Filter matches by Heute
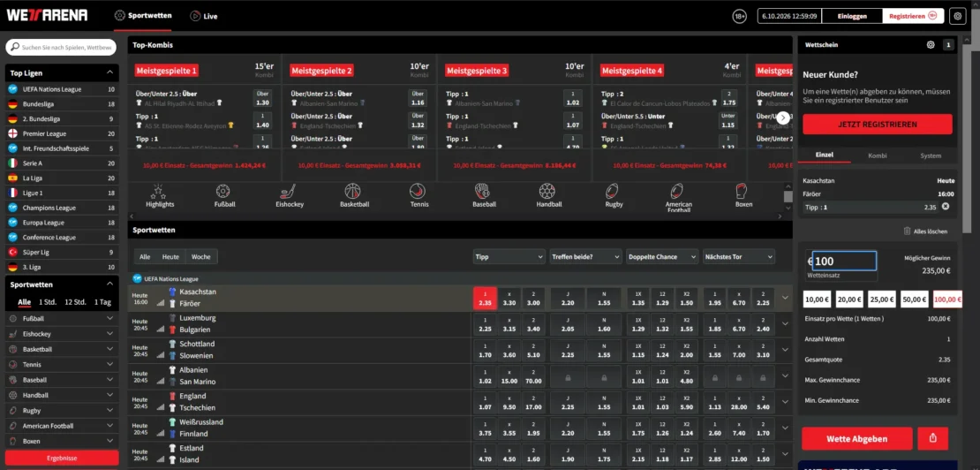The image size is (980, 470). pyautogui.click(x=170, y=256)
